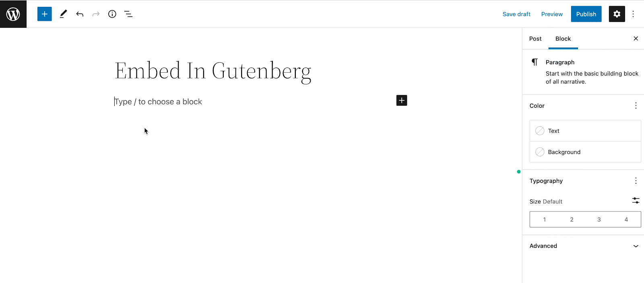Open the list view outline icon
This screenshot has width=644, height=283.
coord(128,14)
